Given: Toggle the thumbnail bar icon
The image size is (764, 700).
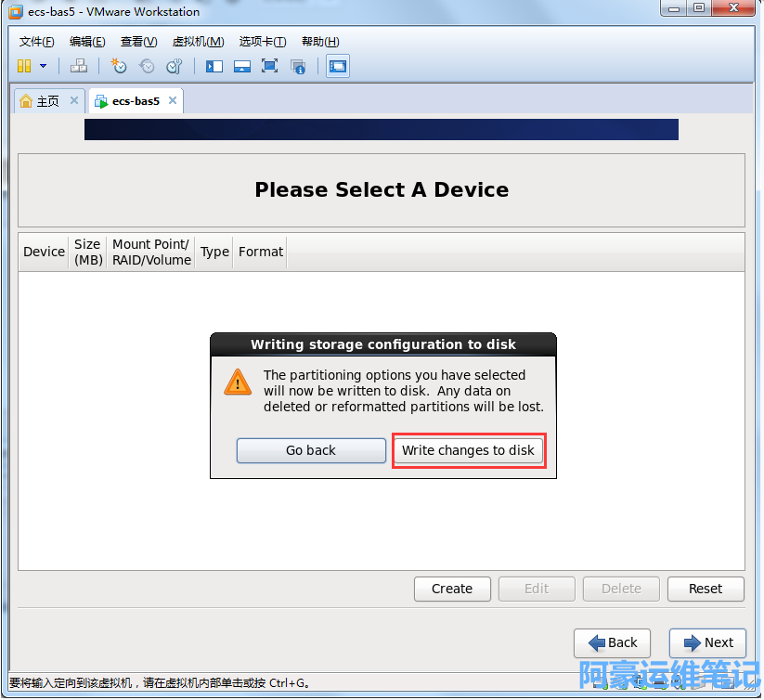Looking at the screenshot, I should click(x=242, y=66).
